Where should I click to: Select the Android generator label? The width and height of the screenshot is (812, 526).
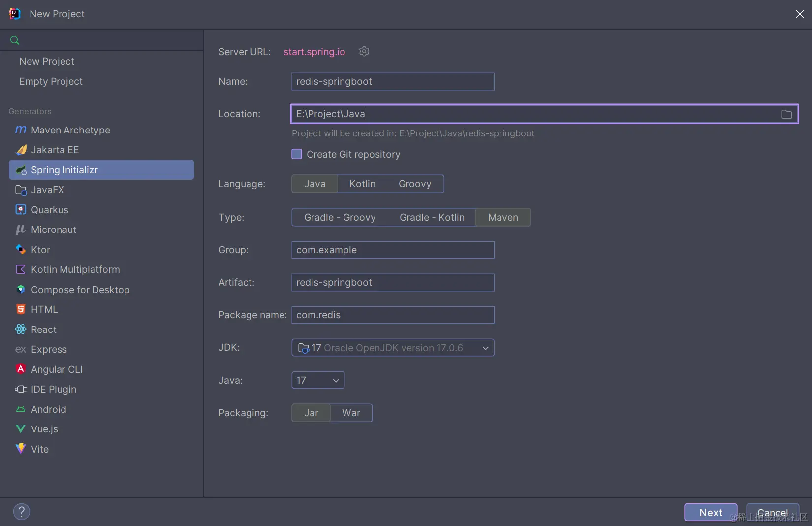[49, 409]
